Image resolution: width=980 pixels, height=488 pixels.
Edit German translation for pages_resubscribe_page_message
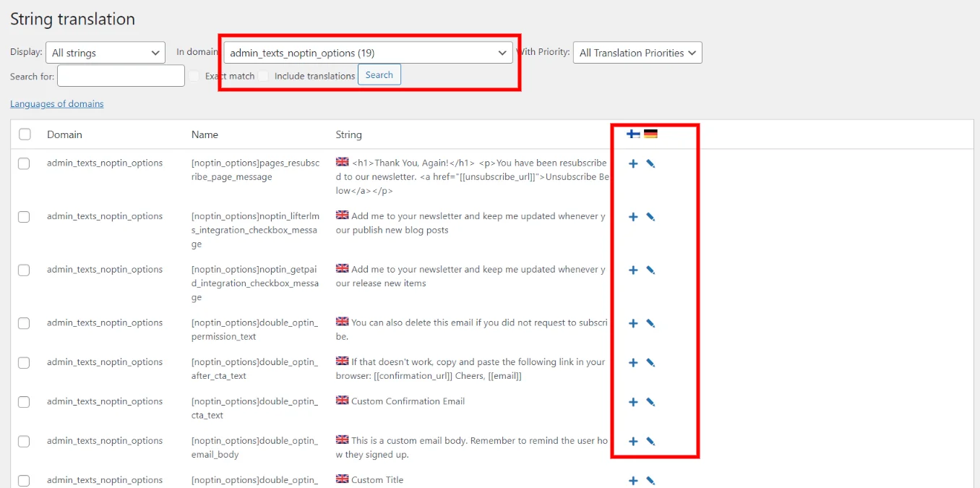650,164
